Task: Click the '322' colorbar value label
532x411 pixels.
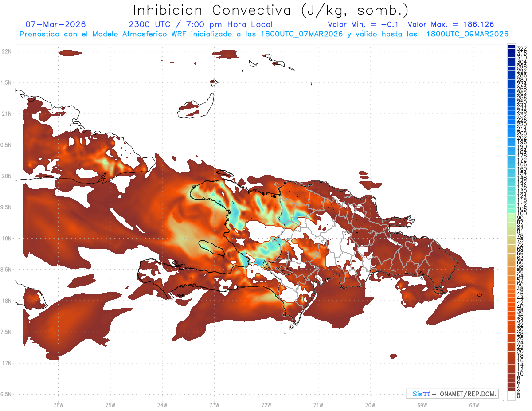Action: pos(522,48)
